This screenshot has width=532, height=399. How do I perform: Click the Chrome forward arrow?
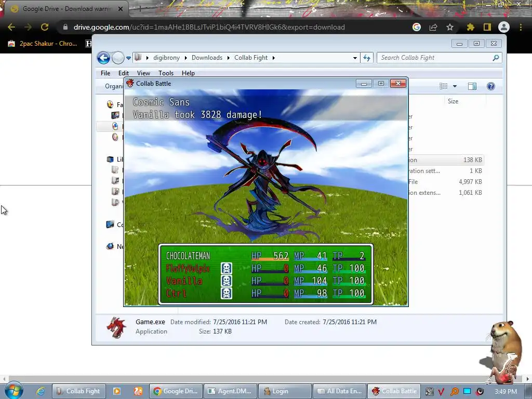pyautogui.click(x=28, y=27)
